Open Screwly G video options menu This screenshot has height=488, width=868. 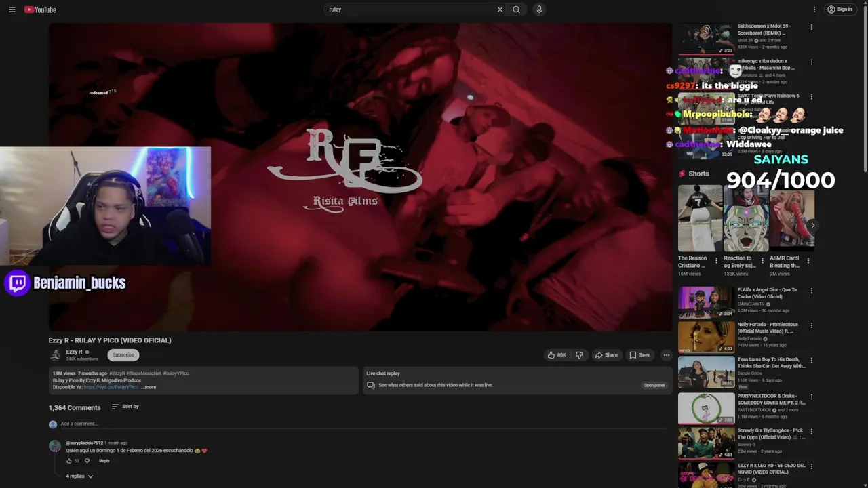(x=811, y=432)
